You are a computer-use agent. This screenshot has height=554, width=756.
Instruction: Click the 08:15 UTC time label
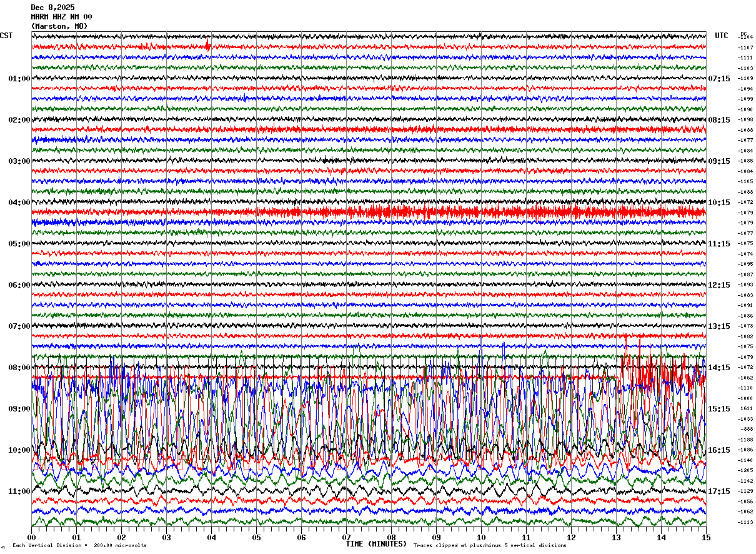[719, 120]
